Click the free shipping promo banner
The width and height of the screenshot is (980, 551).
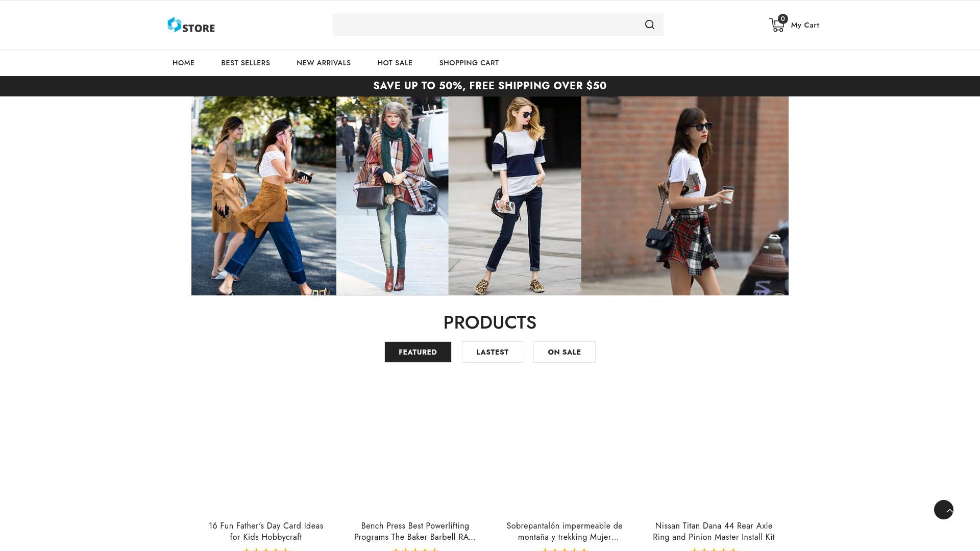[489, 86]
